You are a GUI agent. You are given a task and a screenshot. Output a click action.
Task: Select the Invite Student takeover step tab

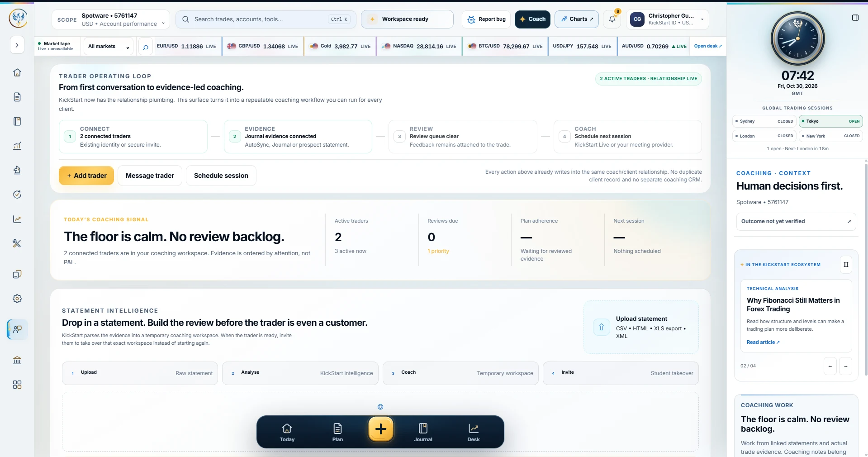(x=621, y=373)
